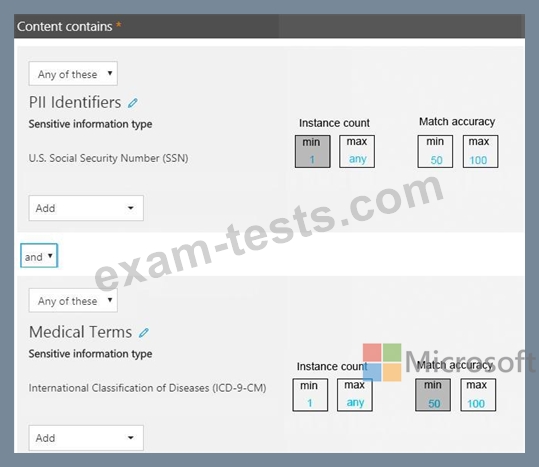This screenshot has width=539, height=467.
Task: Edit the PII Identifiers group name
Action: click(133, 103)
